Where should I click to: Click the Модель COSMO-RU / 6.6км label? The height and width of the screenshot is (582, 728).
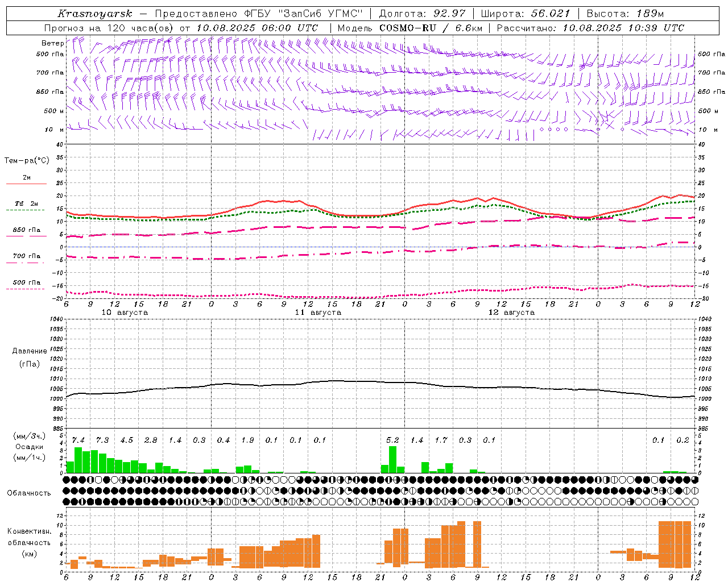pos(410,28)
